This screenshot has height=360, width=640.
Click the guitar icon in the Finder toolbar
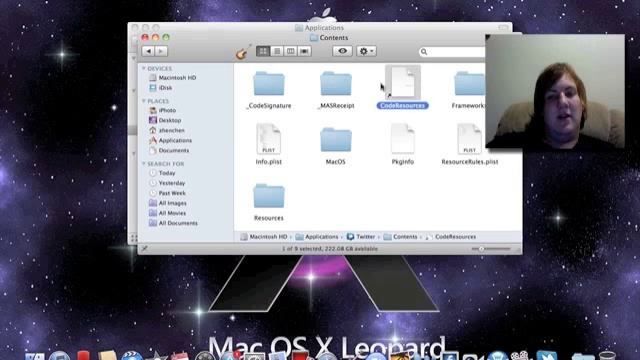coord(243,52)
